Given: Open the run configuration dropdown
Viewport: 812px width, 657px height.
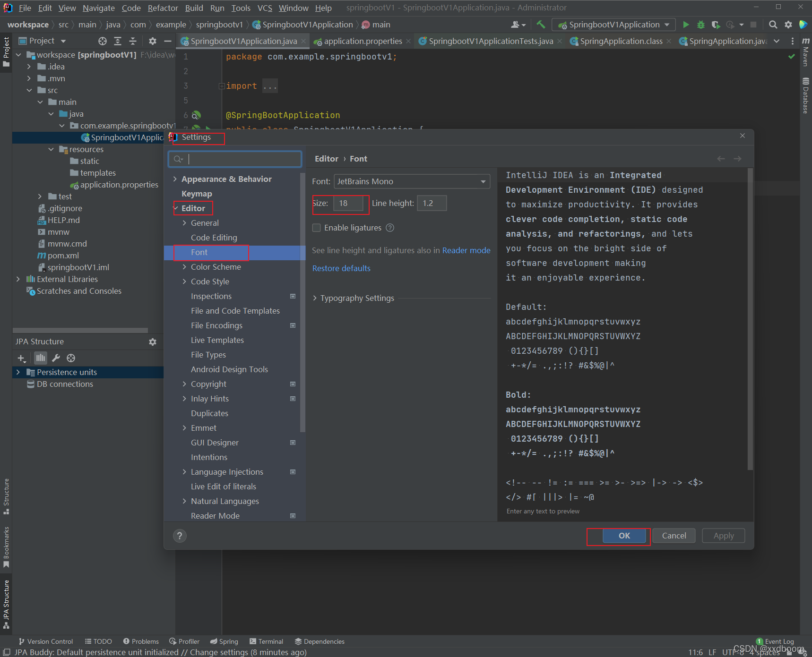Looking at the screenshot, I should 613,25.
